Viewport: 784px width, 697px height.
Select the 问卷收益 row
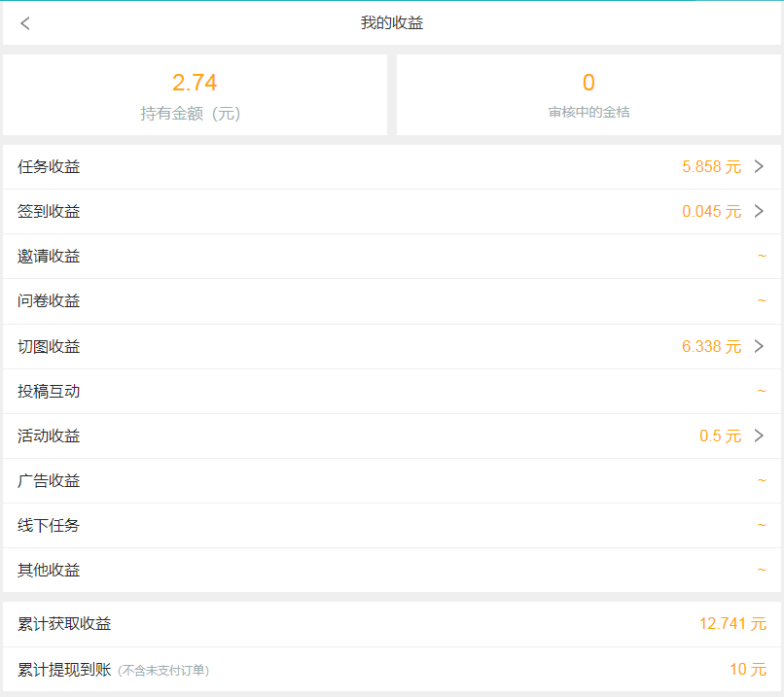pyautogui.click(x=392, y=301)
